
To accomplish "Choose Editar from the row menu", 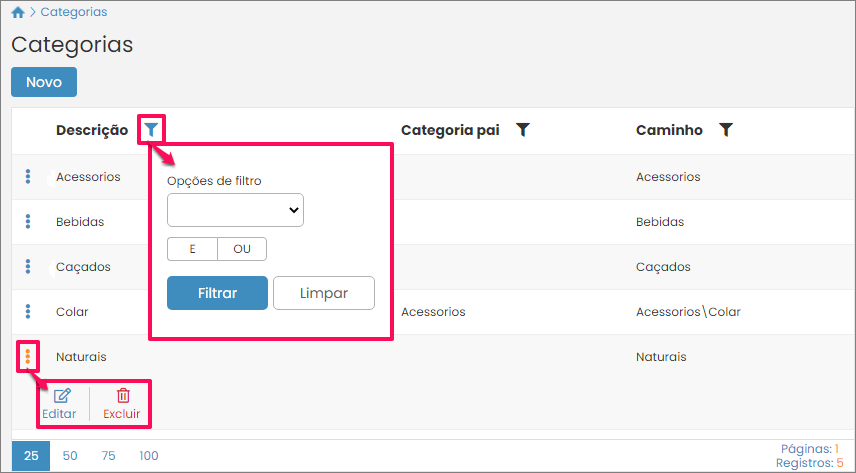I will pyautogui.click(x=59, y=403).
